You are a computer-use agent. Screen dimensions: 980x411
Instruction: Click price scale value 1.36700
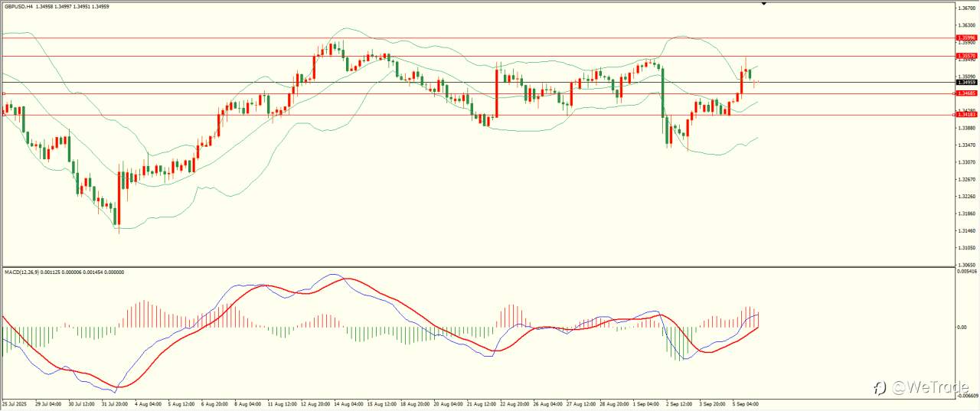coord(965,8)
